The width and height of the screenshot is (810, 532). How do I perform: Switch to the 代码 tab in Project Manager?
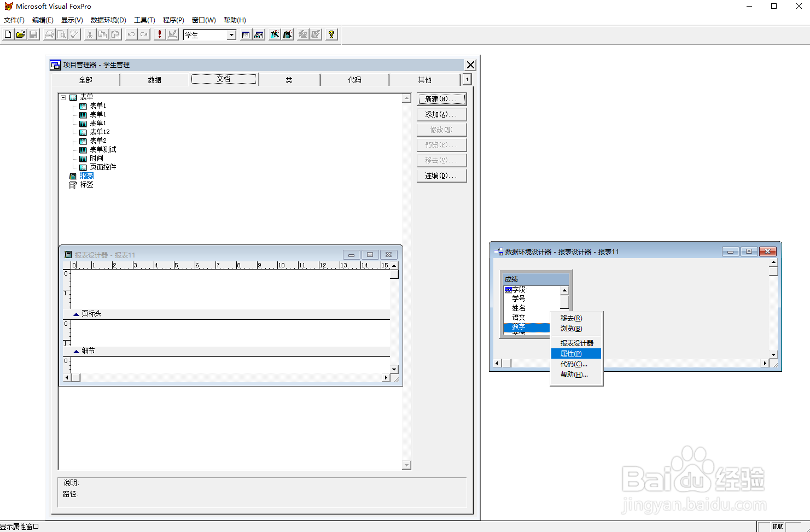point(355,80)
